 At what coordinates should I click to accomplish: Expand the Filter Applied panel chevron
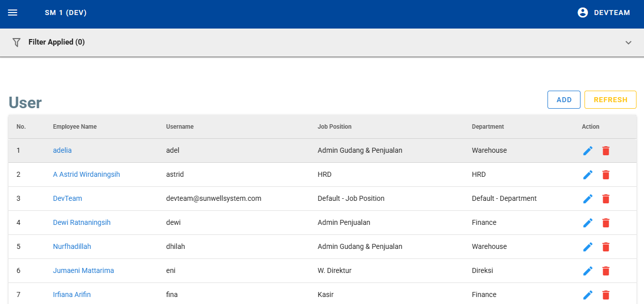coord(628,43)
